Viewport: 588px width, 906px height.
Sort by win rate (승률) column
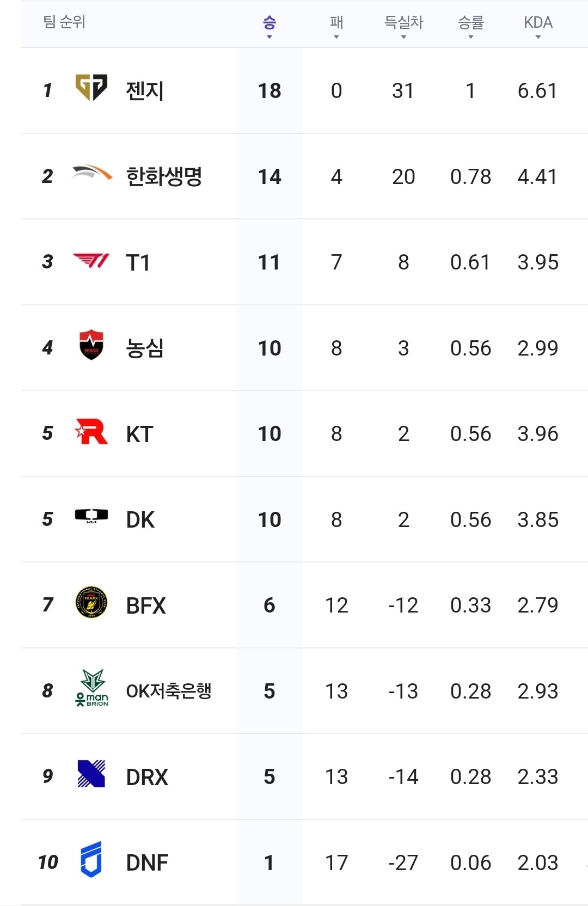coord(471,25)
